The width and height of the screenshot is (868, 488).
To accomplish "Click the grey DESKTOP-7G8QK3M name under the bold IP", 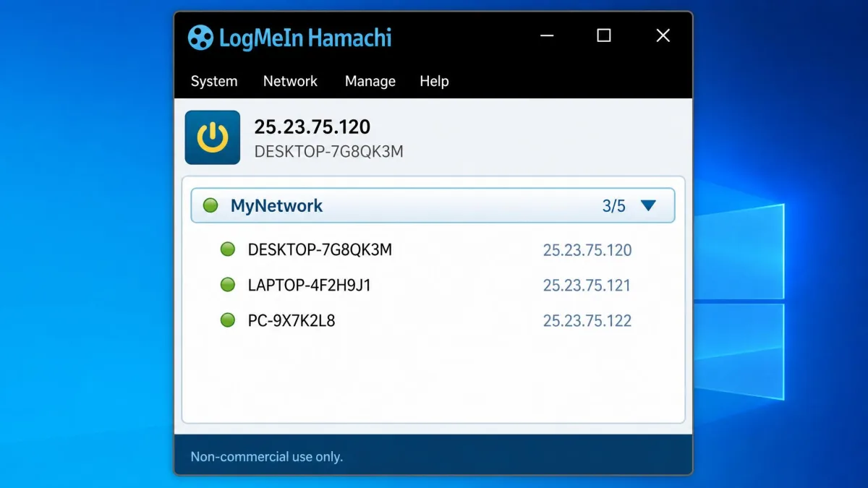I will click(328, 152).
